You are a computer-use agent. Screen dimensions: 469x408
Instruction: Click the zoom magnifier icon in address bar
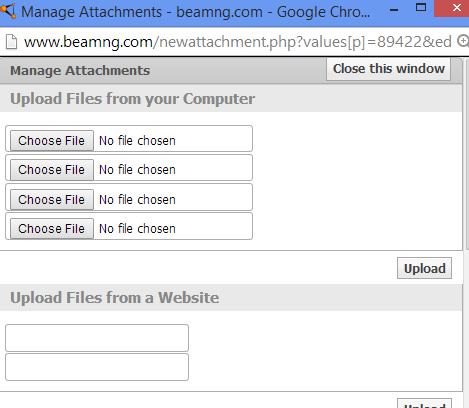click(x=463, y=41)
